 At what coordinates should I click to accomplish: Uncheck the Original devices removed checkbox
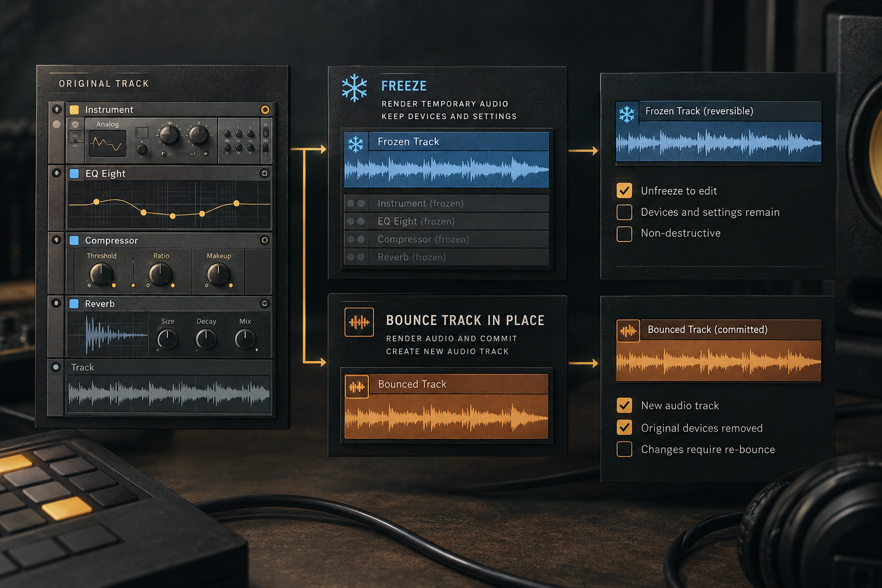624,427
